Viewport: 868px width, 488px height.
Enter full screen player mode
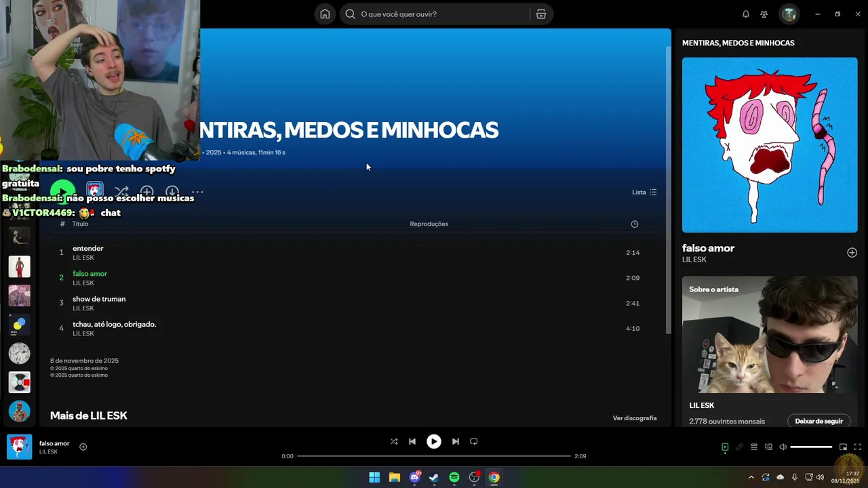click(857, 447)
